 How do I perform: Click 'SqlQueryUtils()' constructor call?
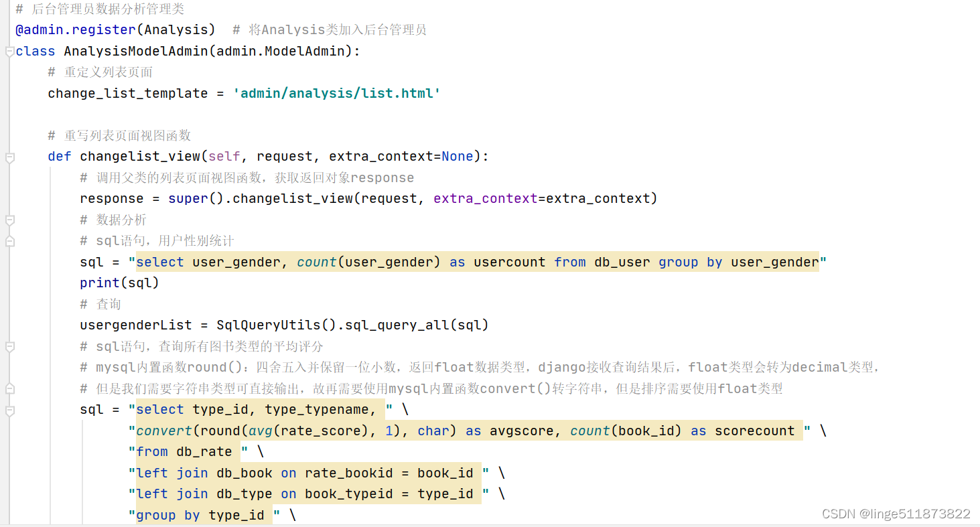pyautogui.click(x=277, y=325)
